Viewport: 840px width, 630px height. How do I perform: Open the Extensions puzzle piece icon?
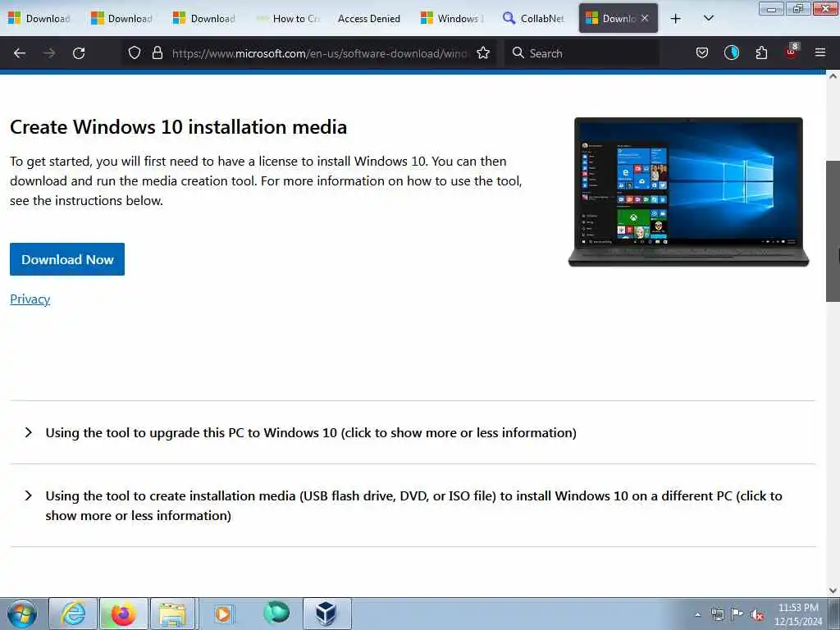click(761, 52)
